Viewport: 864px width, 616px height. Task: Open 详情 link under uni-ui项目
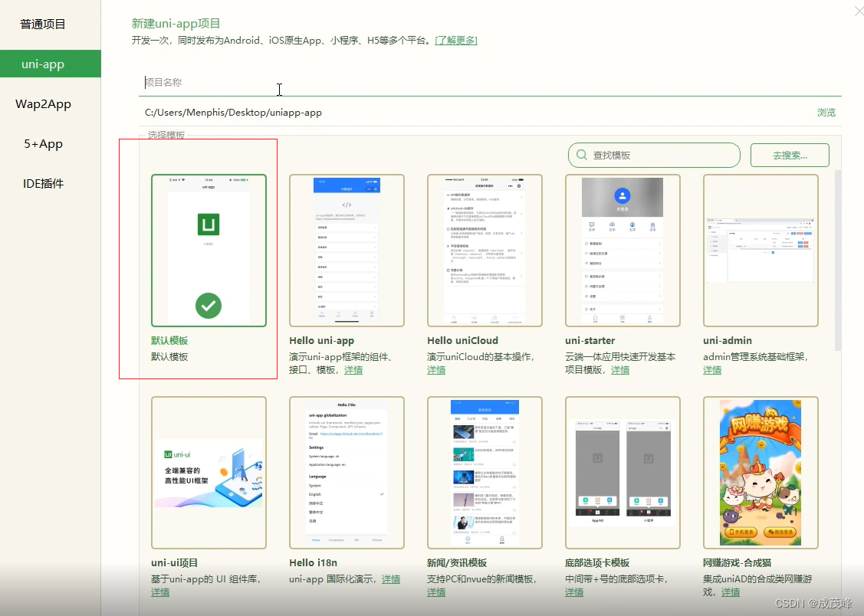pos(160,592)
